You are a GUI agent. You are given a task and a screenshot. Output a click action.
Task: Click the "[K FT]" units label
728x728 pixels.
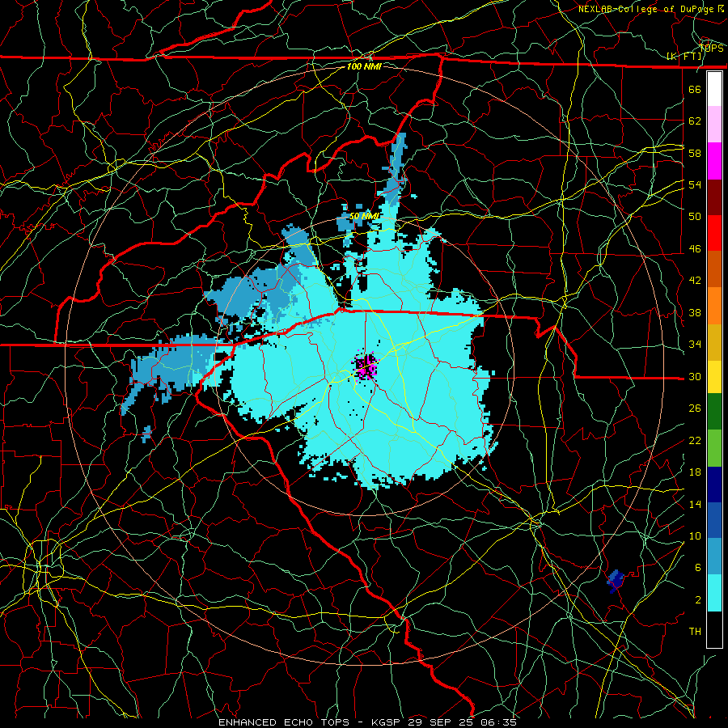pos(684,57)
